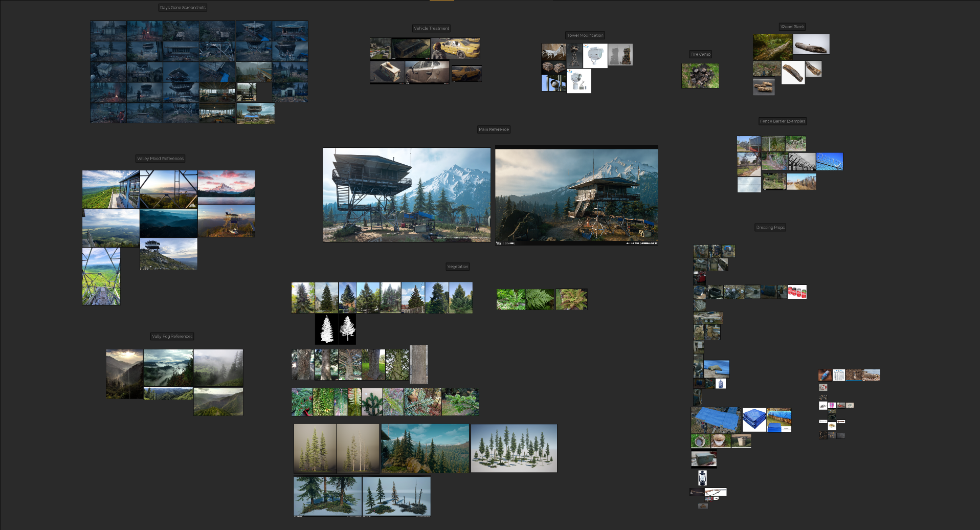Select the folded blue tarps product image
The height and width of the screenshot is (530, 980).
pyautogui.click(x=754, y=420)
